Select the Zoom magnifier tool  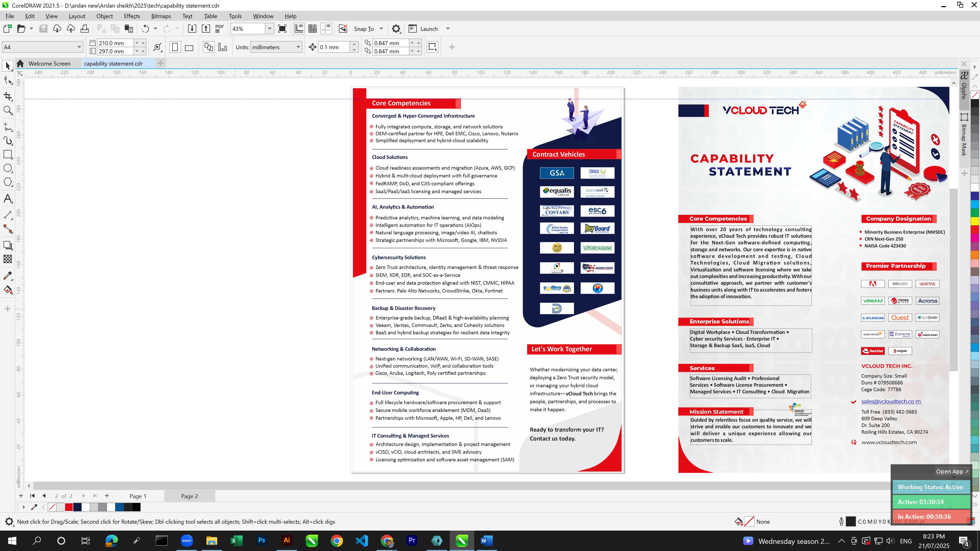tap(8, 110)
